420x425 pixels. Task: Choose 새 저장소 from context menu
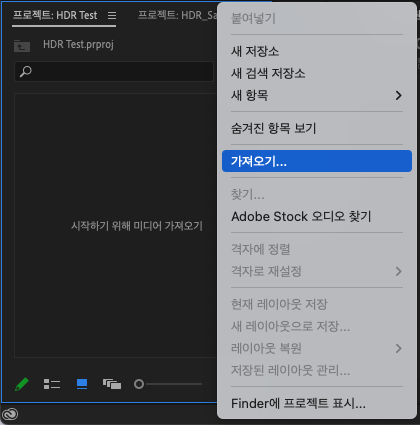[317, 51]
